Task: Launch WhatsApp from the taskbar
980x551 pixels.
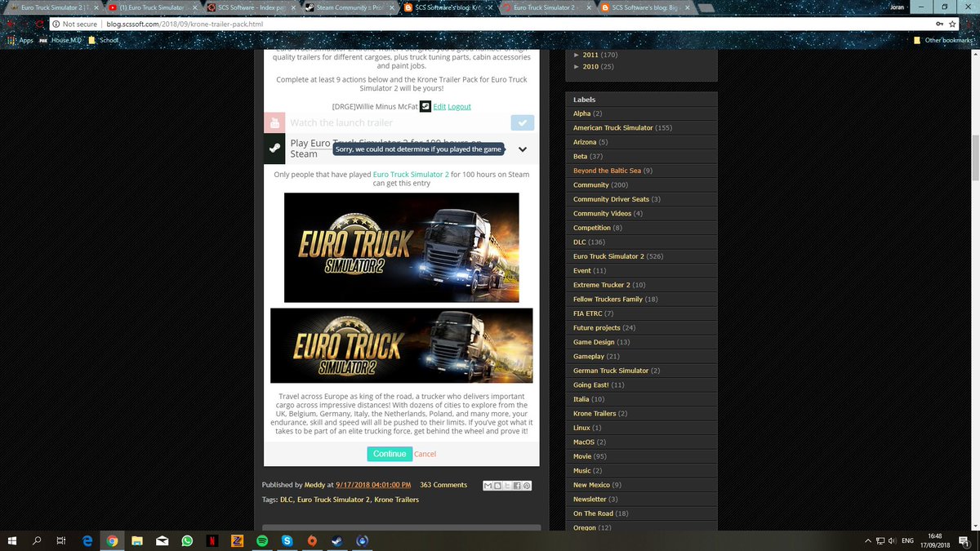Action: (187, 540)
